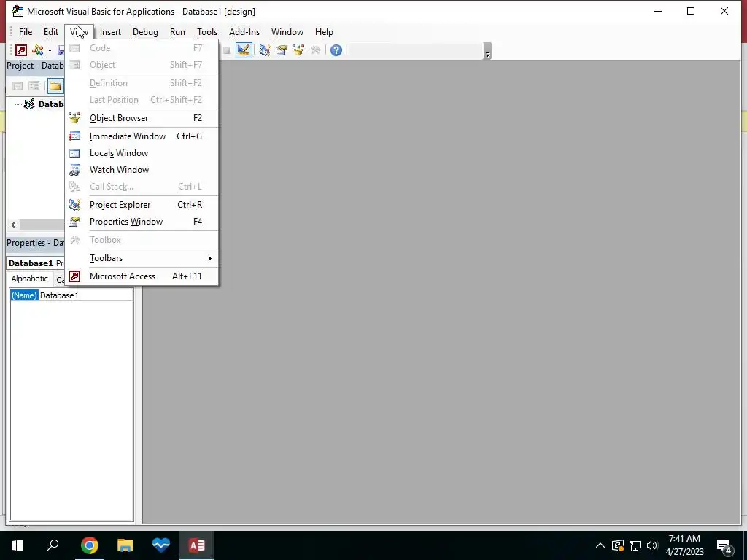This screenshot has width=747, height=560.
Task: Choose Microsoft Access from View menu
Action: [142, 276]
